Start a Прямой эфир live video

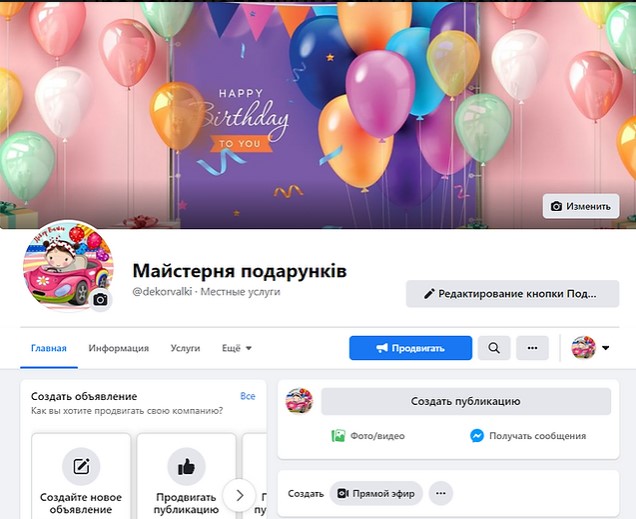[376, 493]
